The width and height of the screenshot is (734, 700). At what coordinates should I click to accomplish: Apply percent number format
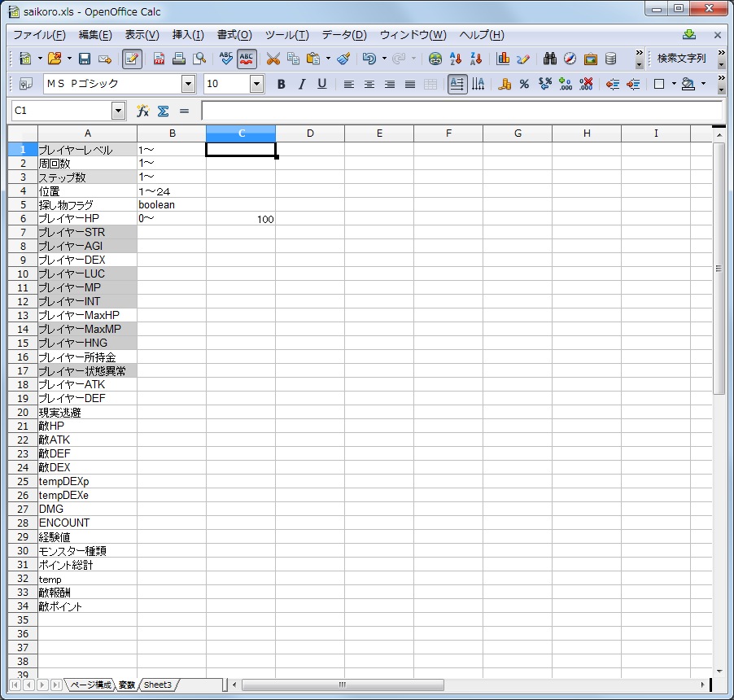click(x=524, y=84)
